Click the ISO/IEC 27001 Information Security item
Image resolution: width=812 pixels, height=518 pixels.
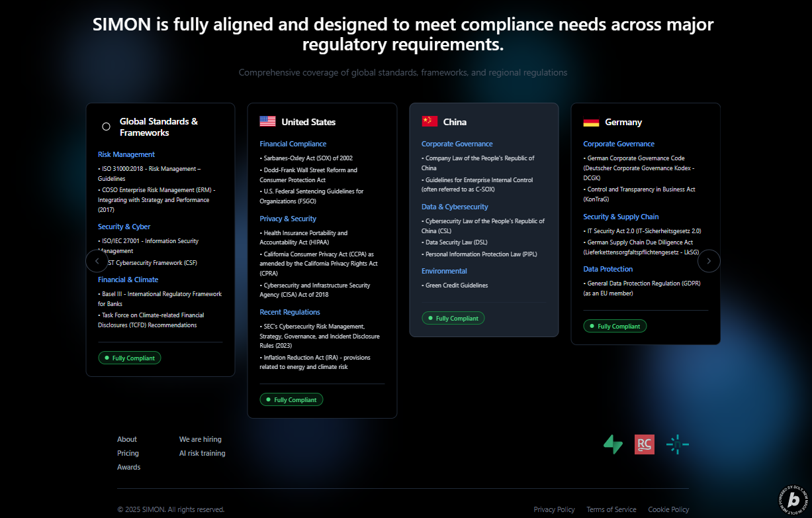[148, 246]
